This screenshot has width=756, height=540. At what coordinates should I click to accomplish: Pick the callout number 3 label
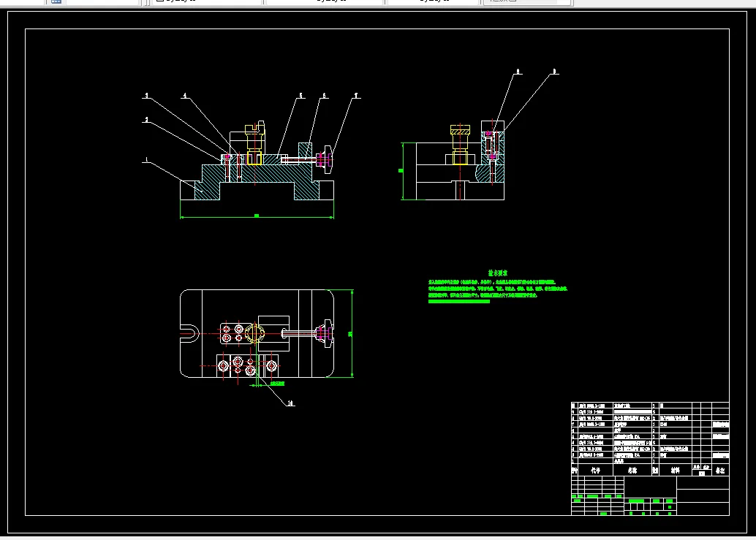coord(146,96)
